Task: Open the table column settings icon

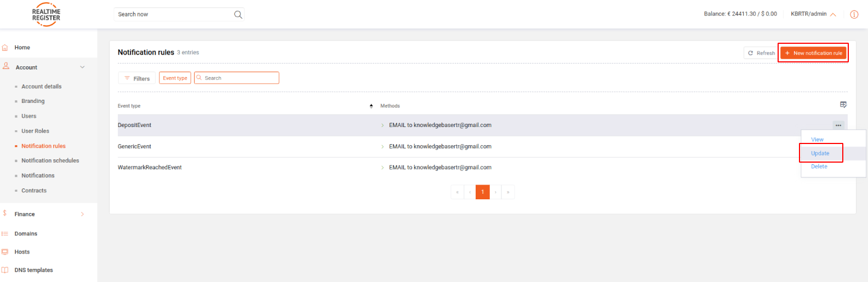Action: coord(843,105)
